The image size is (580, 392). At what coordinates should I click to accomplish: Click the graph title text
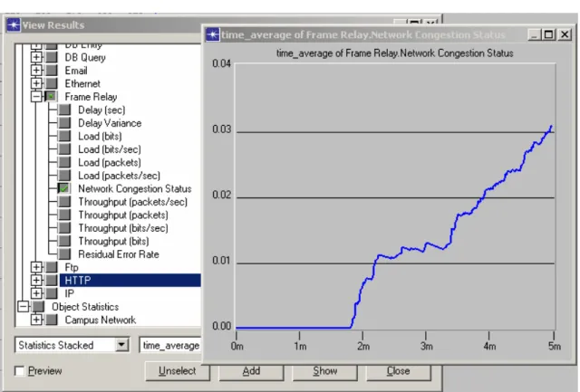395,53
